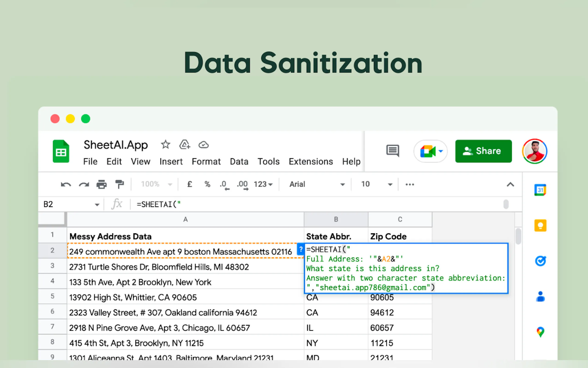Open Google Maps side panel icon
The image size is (588, 368).
[540, 332]
